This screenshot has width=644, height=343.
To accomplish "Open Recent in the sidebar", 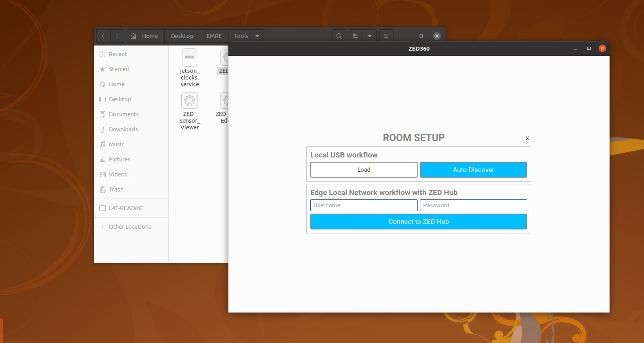I will [x=131, y=54].
